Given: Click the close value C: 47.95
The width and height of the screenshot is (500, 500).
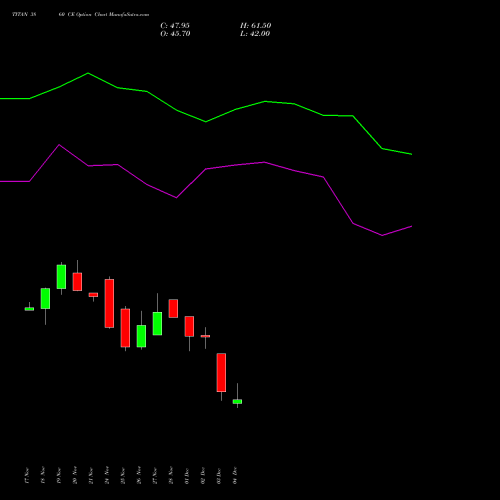Looking at the screenshot, I should (175, 26).
